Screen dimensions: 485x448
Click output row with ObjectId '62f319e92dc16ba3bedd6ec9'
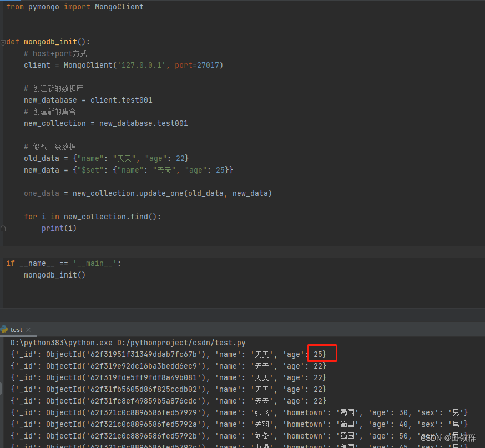(169, 366)
